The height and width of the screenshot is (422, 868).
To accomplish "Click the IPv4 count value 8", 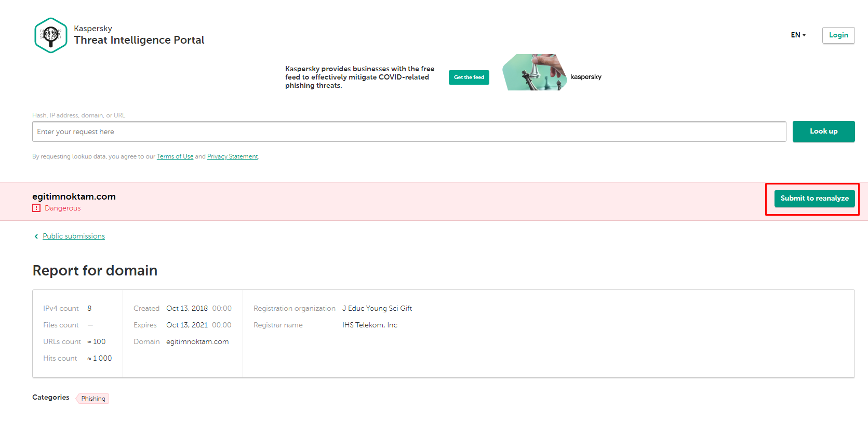I will tap(89, 308).
